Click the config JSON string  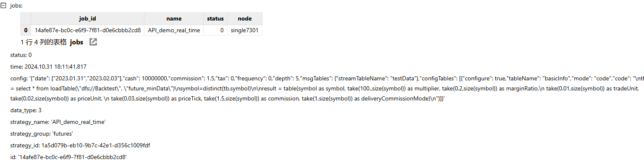(327, 88)
